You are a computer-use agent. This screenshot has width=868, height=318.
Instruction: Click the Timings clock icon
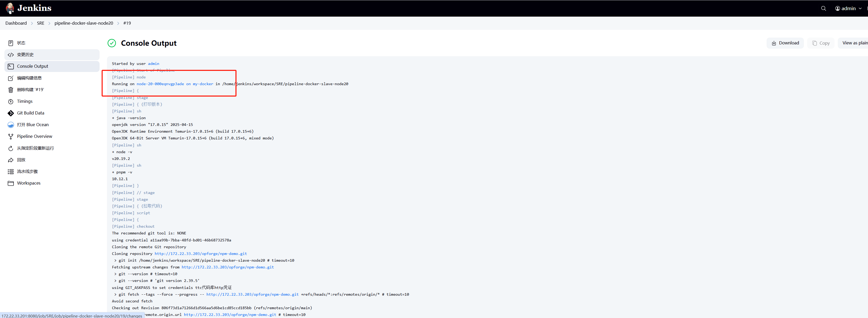(x=11, y=101)
